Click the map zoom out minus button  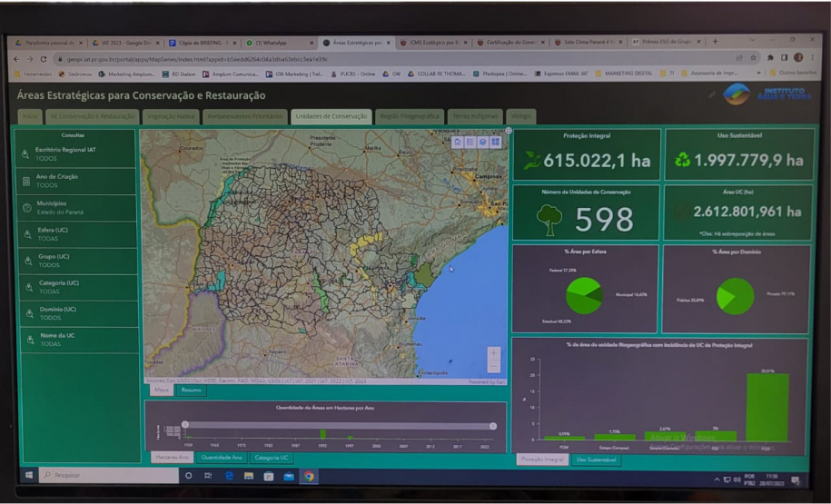(x=493, y=366)
